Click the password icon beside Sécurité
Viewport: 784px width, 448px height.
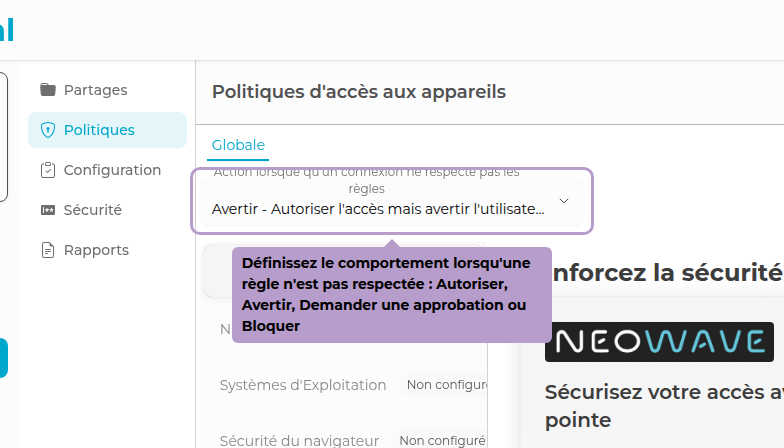(x=48, y=210)
